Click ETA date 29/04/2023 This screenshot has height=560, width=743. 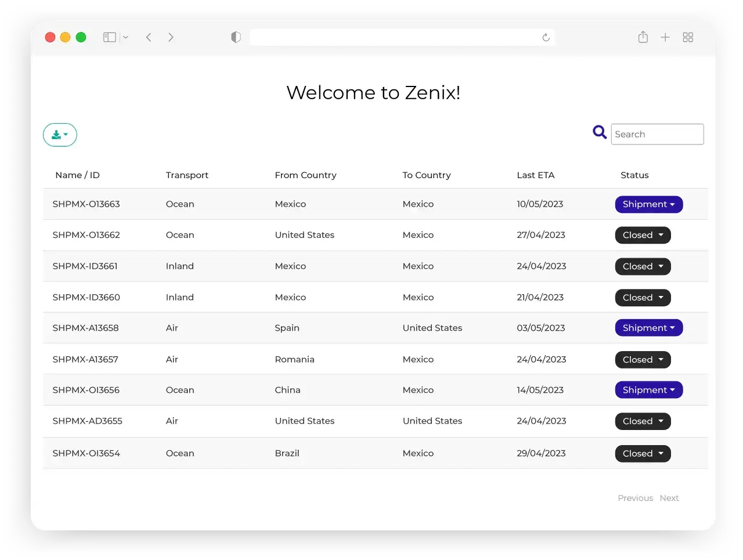[x=541, y=454]
